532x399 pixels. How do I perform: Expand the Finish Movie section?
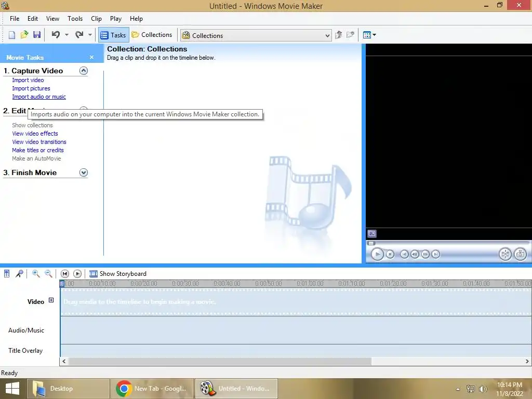[x=84, y=172]
